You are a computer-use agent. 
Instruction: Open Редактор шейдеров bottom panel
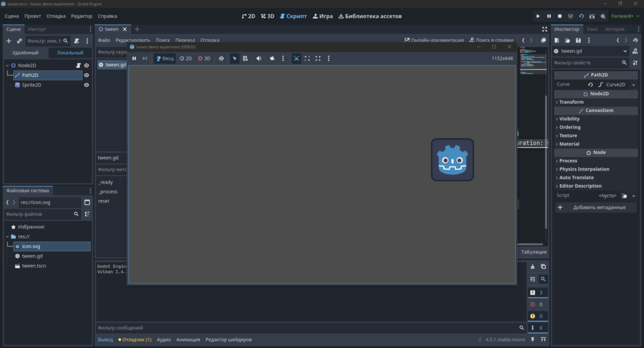point(228,340)
